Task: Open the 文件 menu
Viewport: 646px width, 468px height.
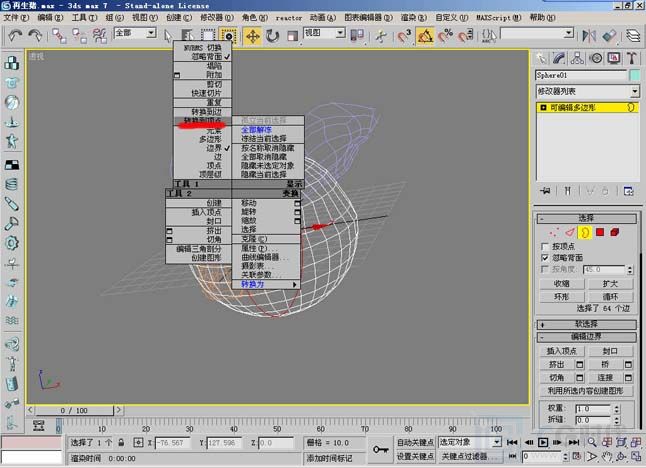Action: click(x=16, y=17)
